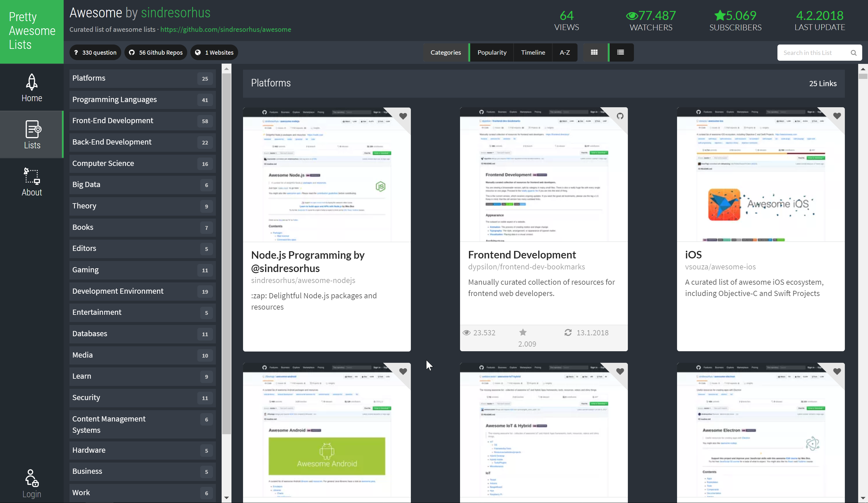
Task: Select the Entertainment category
Action: click(142, 312)
